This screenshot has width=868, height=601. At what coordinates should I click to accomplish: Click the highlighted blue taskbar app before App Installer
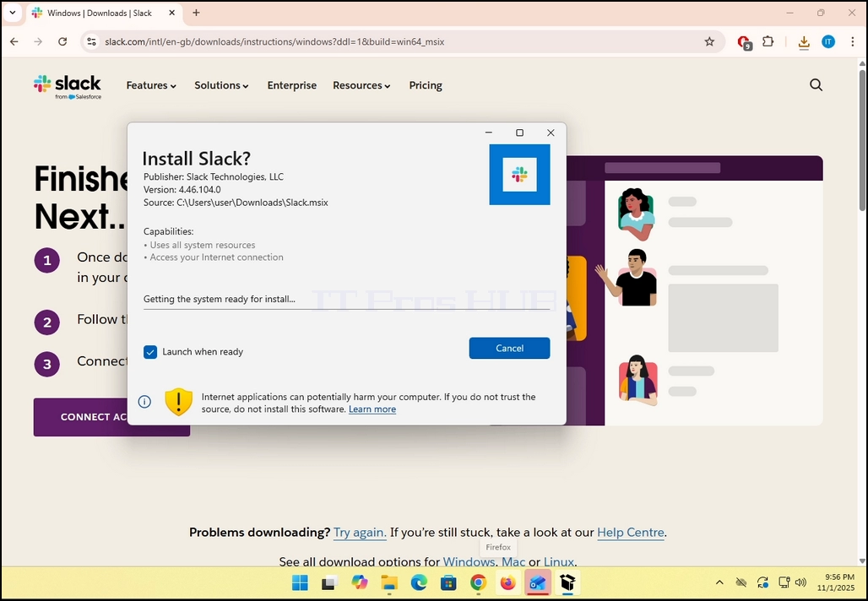point(538,582)
